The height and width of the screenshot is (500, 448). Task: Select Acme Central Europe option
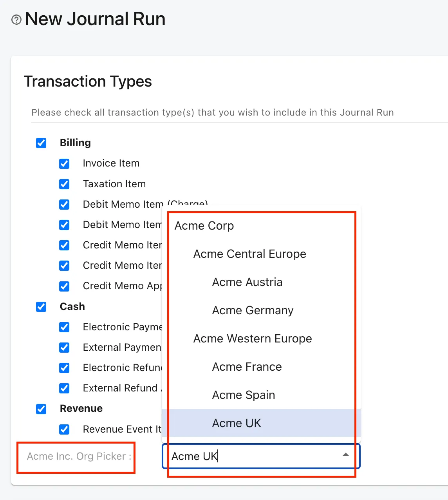tap(261, 254)
